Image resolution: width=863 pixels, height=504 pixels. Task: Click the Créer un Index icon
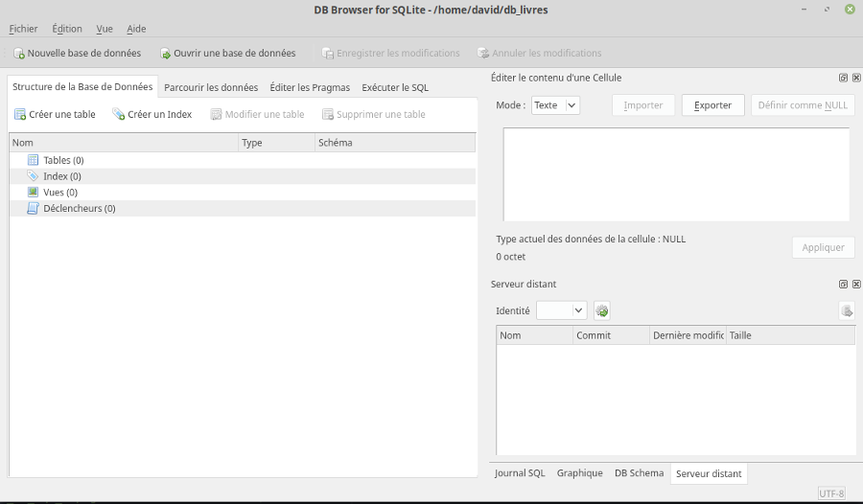[119, 115]
